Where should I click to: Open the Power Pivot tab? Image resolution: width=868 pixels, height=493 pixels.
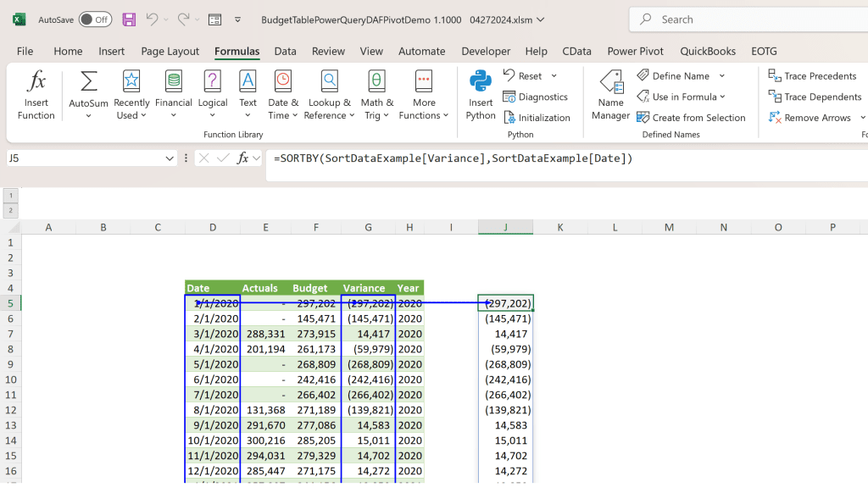[x=635, y=51]
